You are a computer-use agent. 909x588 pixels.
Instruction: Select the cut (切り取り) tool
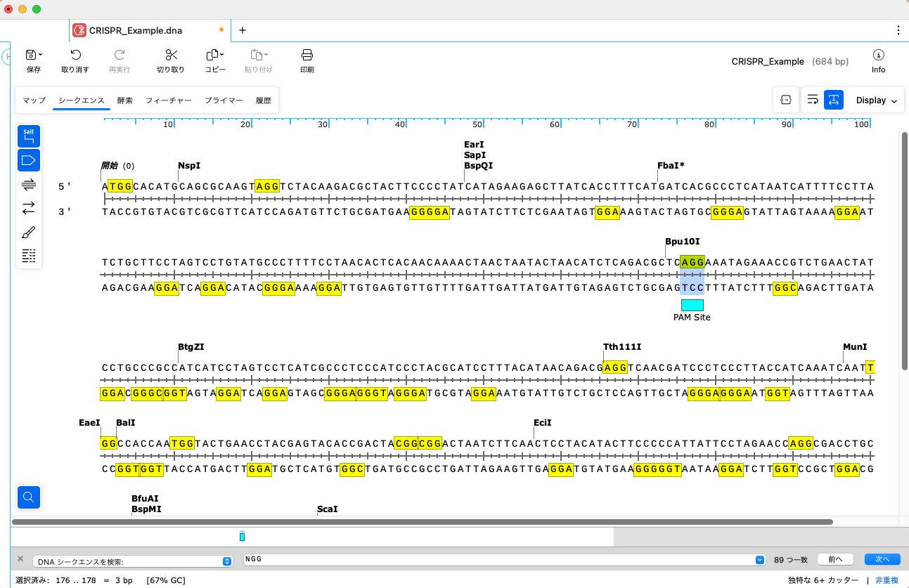(171, 56)
